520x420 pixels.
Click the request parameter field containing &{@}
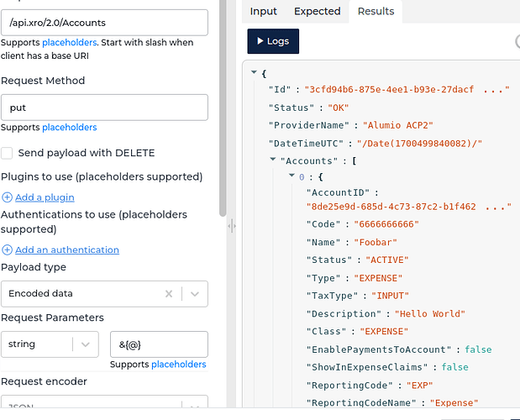pos(159,344)
